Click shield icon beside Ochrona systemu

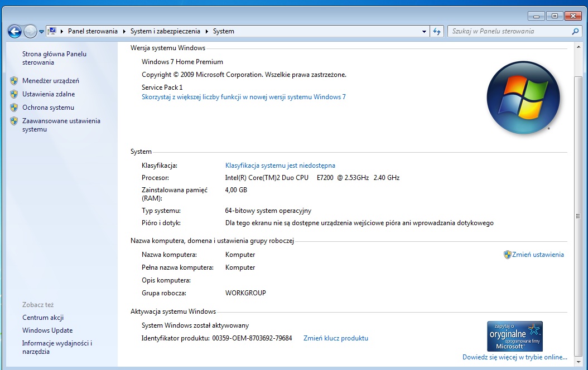pos(14,108)
